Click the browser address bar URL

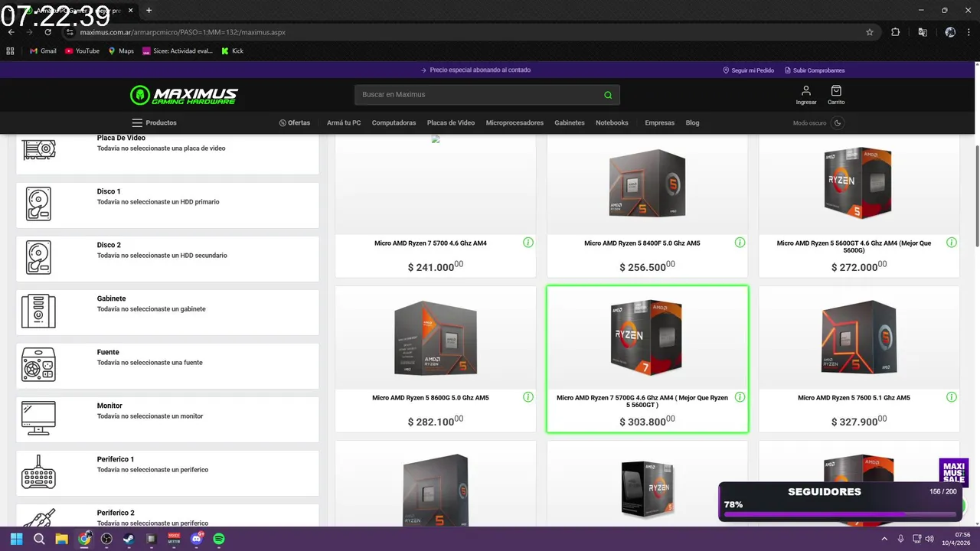[x=183, y=32]
